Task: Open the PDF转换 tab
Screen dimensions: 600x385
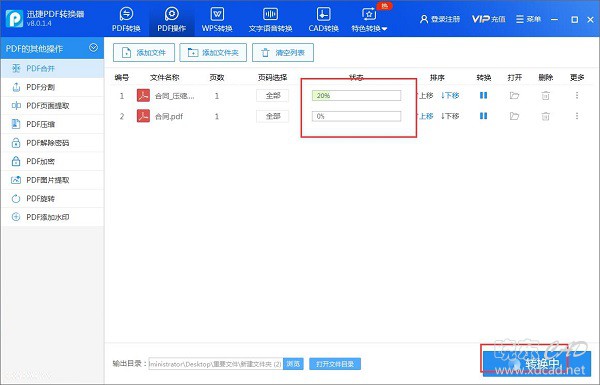Action: [x=126, y=19]
